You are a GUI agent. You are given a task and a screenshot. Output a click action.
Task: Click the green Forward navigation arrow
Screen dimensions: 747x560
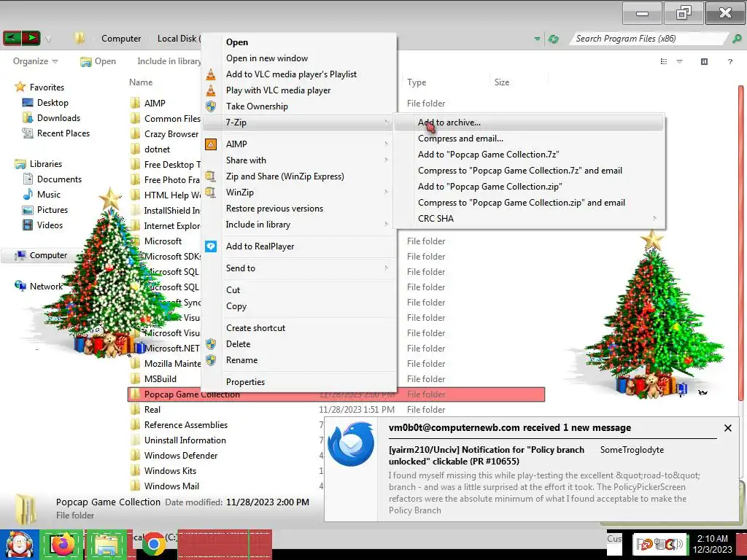[31, 38]
